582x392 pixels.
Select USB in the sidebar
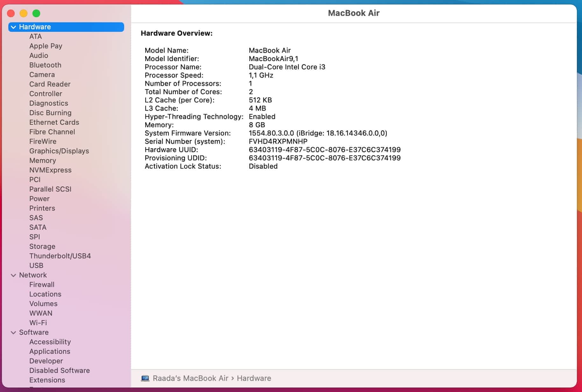click(36, 266)
